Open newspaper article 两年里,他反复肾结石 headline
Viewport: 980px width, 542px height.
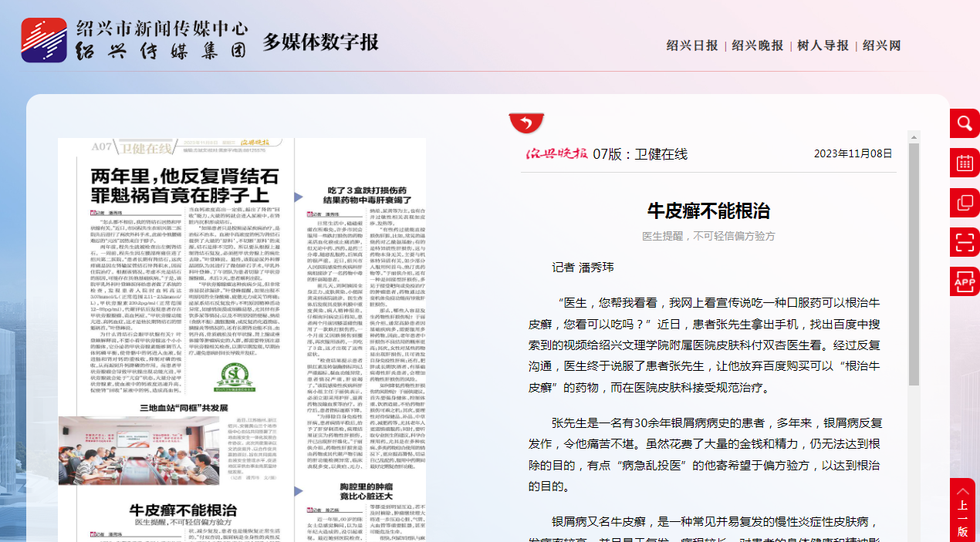[184, 184]
